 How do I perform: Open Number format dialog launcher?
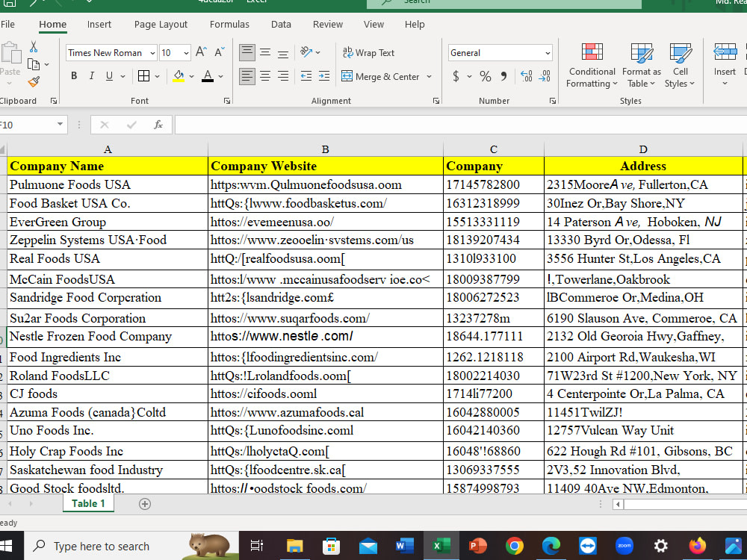552,101
